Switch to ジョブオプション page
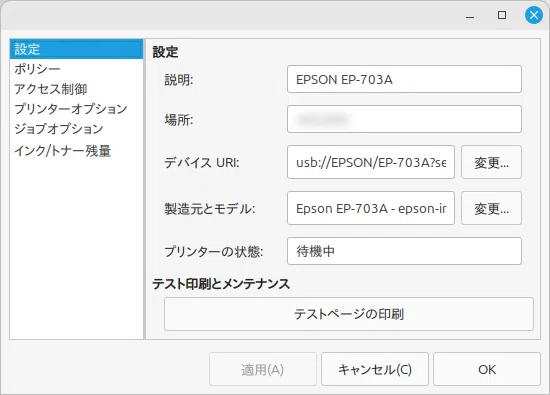Screen dimensions: 550x395 point(76,129)
